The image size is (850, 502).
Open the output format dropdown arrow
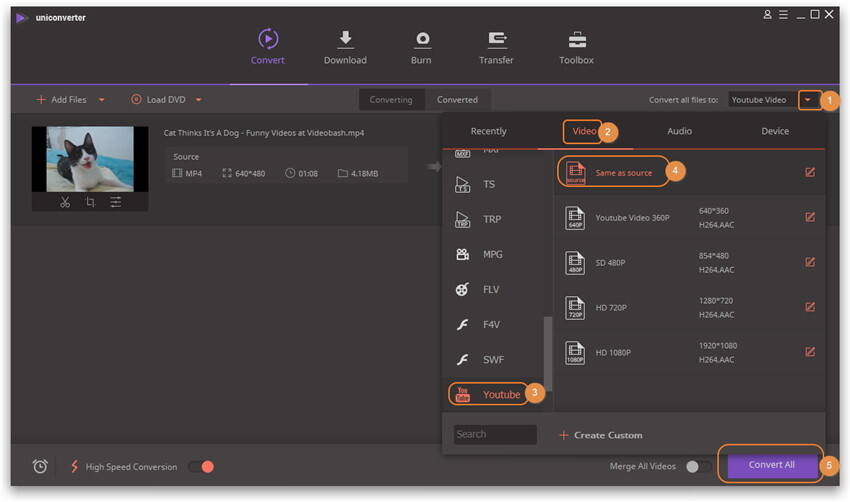click(x=808, y=100)
